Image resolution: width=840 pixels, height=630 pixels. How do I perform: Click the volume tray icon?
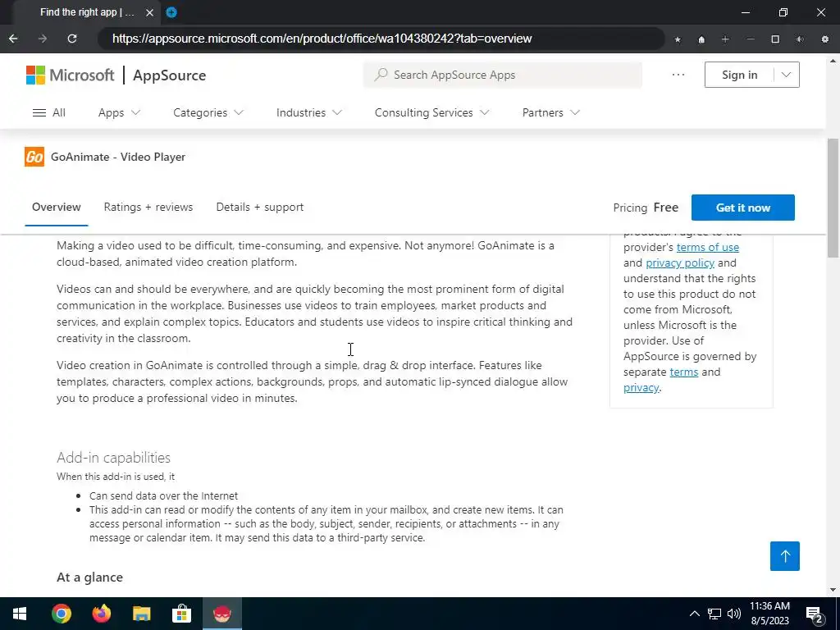click(x=734, y=614)
